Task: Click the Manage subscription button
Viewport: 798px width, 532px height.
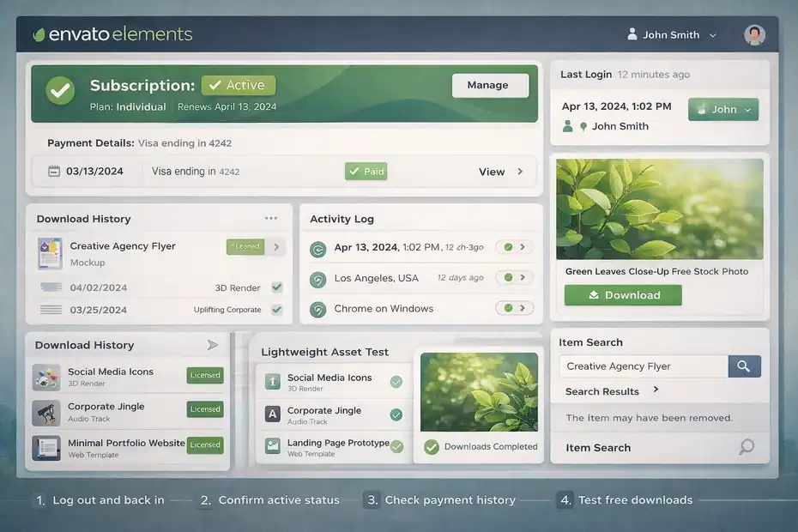Action: pos(490,85)
